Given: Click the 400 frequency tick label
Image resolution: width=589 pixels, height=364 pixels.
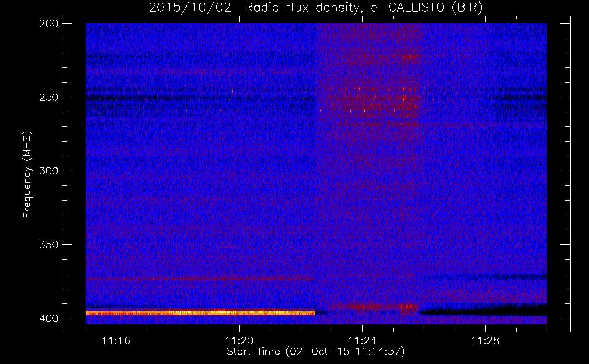Looking at the screenshot, I should (48, 318).
